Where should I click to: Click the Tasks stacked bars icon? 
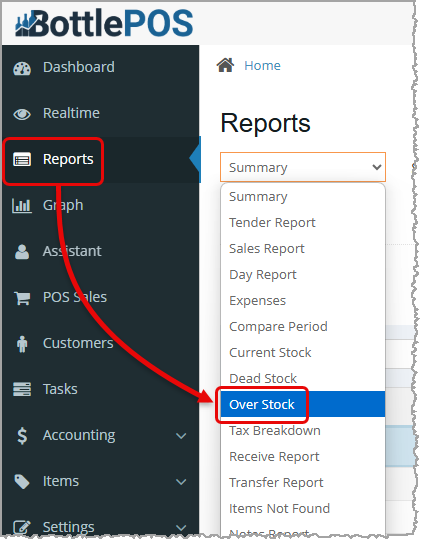pos(22,390)
